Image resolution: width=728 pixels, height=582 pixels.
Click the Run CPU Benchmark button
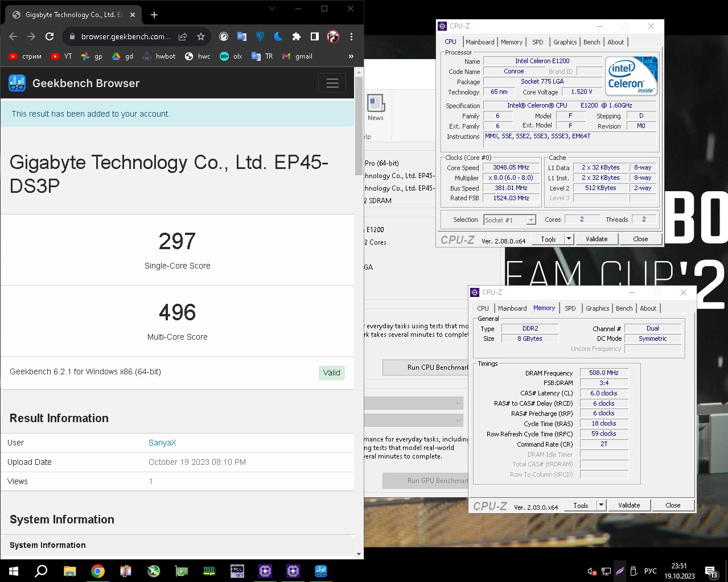tap(425, 368)
